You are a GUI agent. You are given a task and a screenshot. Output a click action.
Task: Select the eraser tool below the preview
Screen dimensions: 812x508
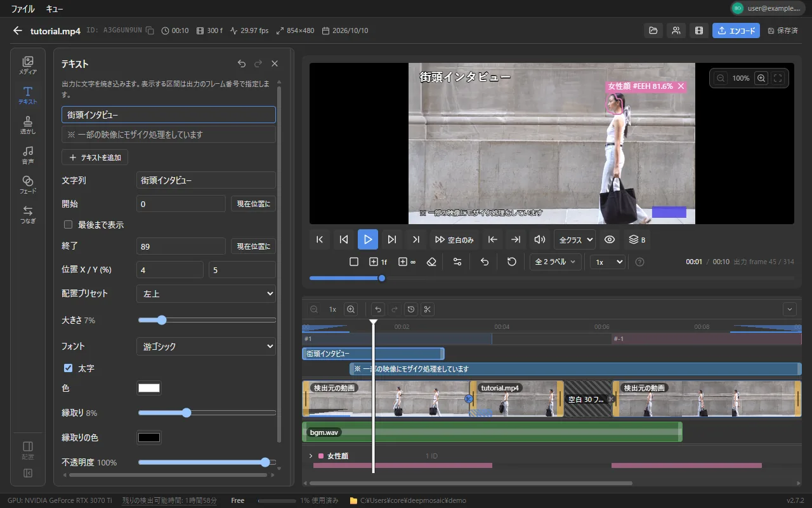(x=432, y=262)
